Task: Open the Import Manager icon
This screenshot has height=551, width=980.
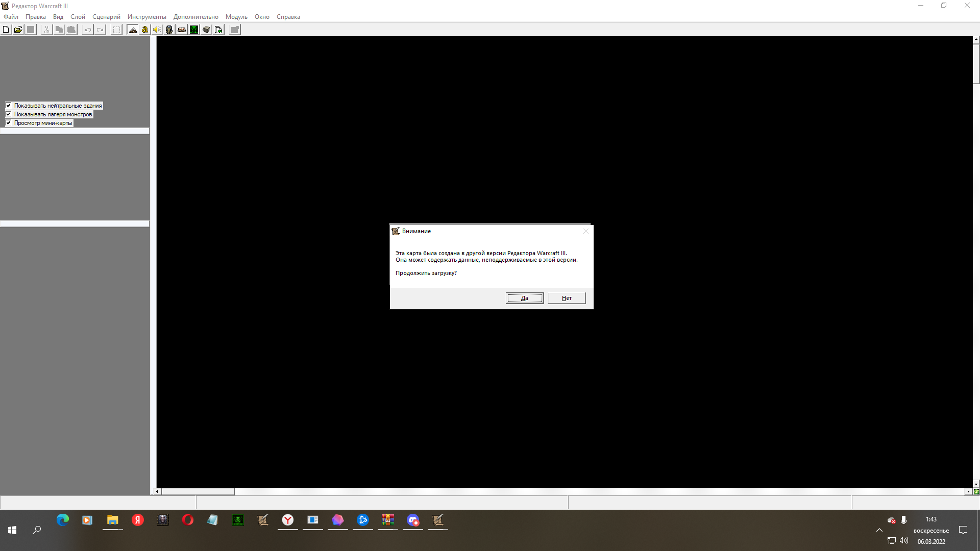Action: point(218,30)
